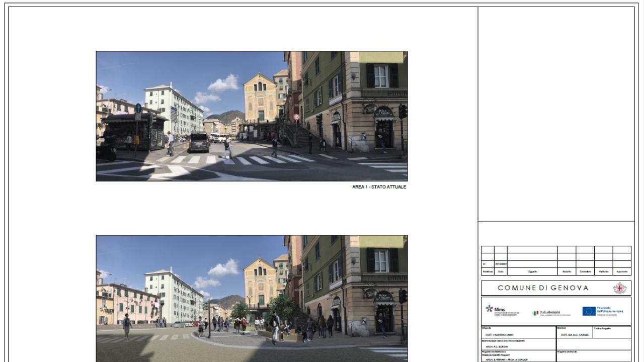Screen dimensions: 644x362
Task: Click the 'Approvato' column header
Action: tap(622, 271)
